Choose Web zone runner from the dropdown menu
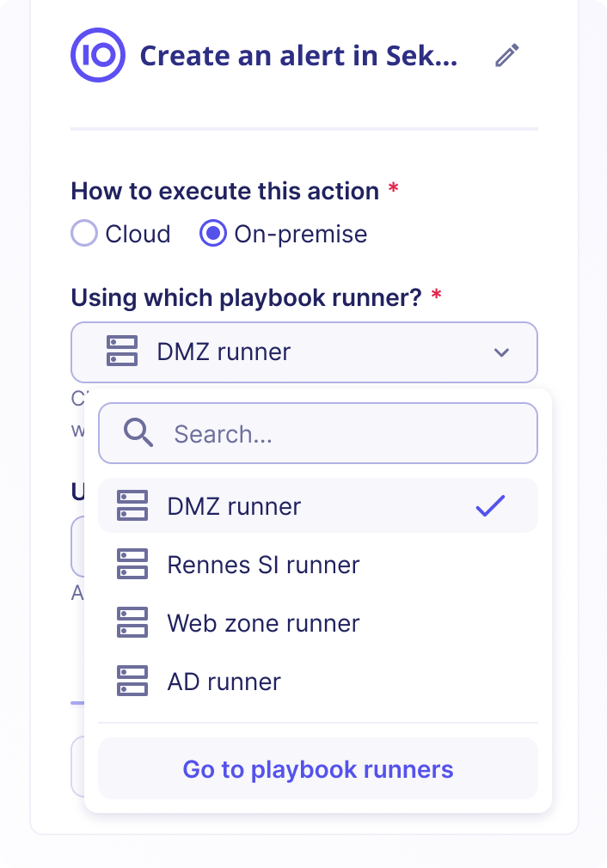 tap(263, 622)
